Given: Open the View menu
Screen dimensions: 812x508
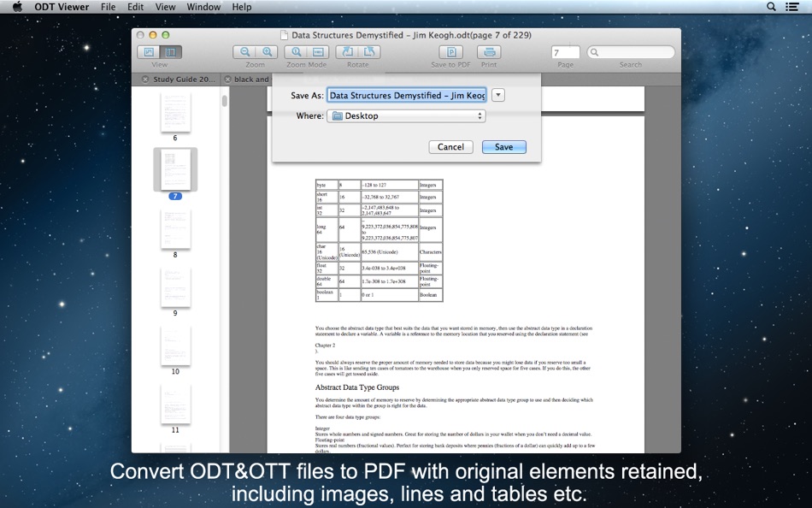Looking at the screenshot, I should (x=165, y=7).
